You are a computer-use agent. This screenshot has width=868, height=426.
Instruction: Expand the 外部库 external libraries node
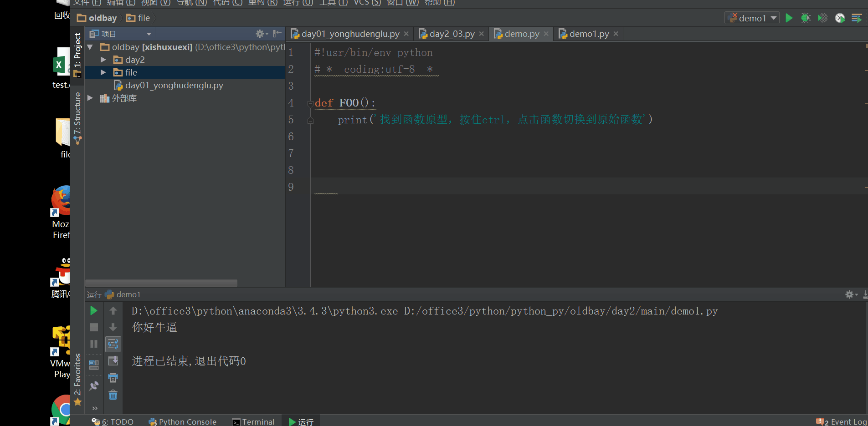(x=90, y=98)
